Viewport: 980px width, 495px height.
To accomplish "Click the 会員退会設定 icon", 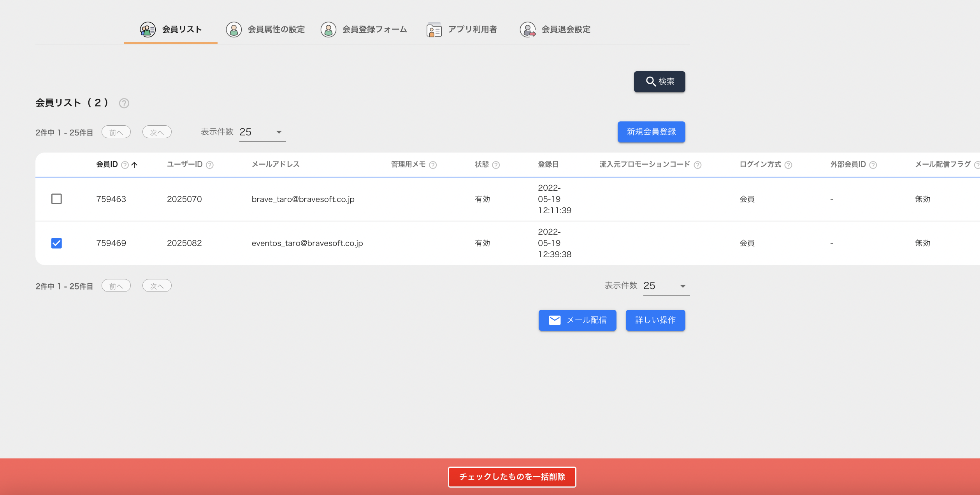I will pyautogui.click(x=528, y=30).
